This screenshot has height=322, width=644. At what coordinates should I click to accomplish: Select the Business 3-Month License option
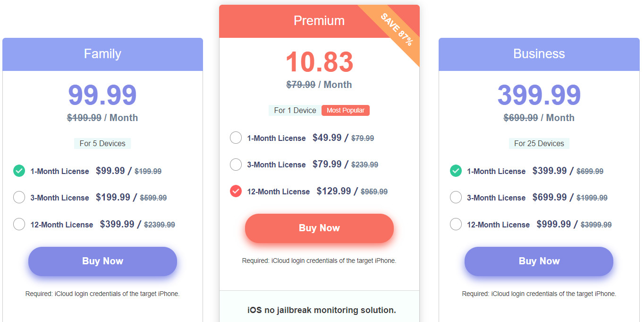tap(456, 197)
